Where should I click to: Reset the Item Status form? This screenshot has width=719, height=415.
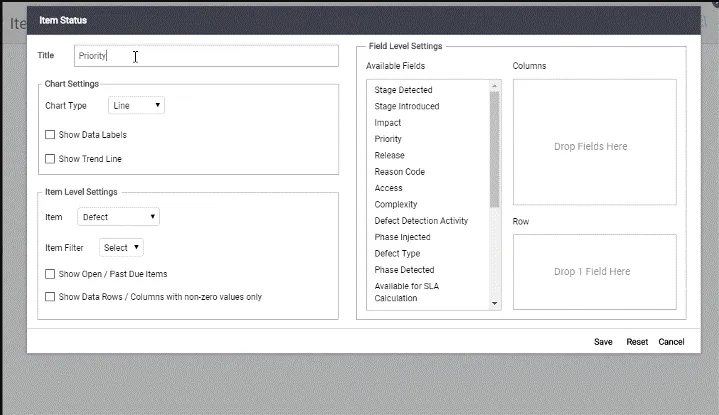pyautogui.click(x=637, y=342)
